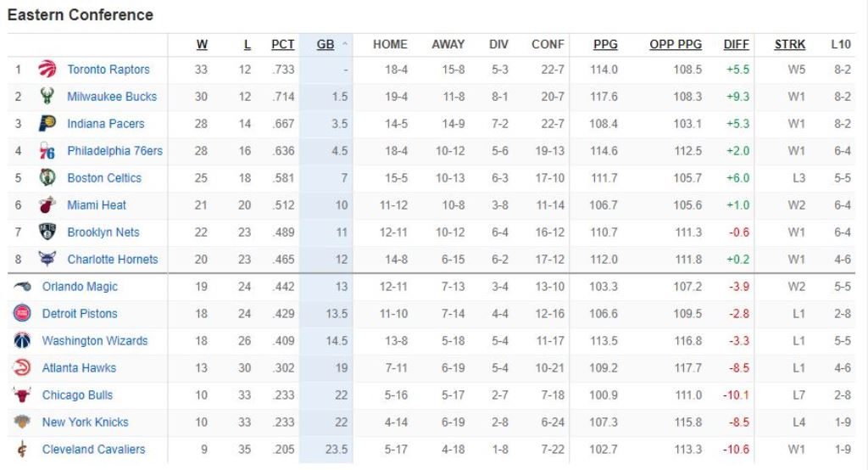
Task: Sort table by PCT column header
Action: 283,44
